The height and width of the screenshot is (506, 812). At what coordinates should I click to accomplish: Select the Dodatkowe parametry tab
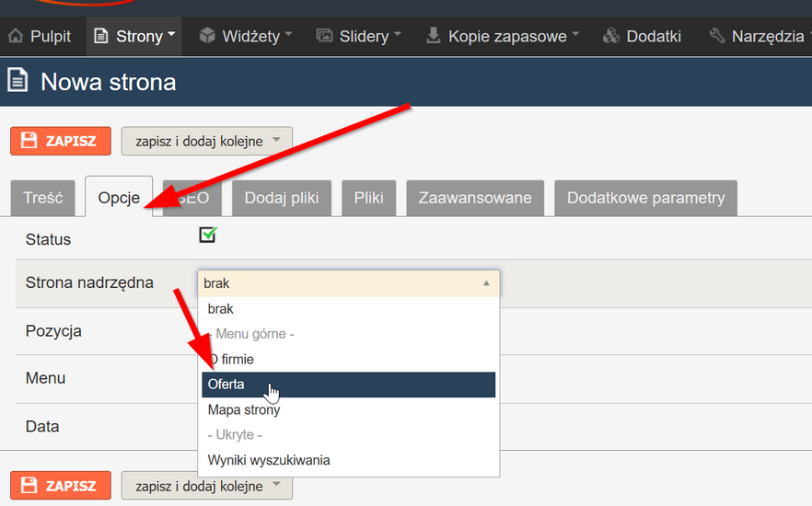click(645, 198)
